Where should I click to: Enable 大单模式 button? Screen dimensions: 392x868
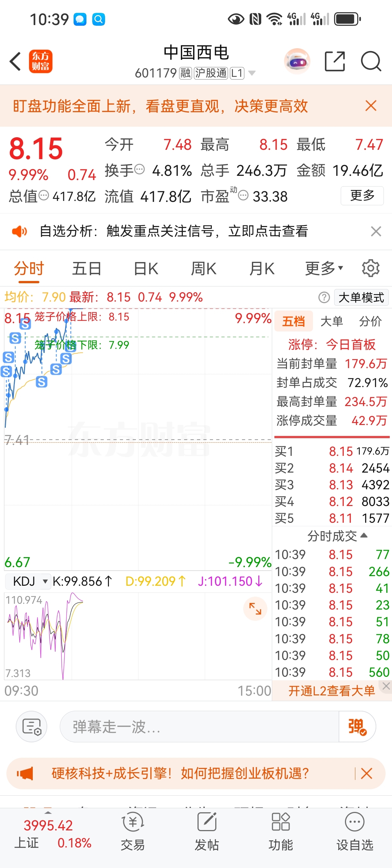(x=361, y=298)
